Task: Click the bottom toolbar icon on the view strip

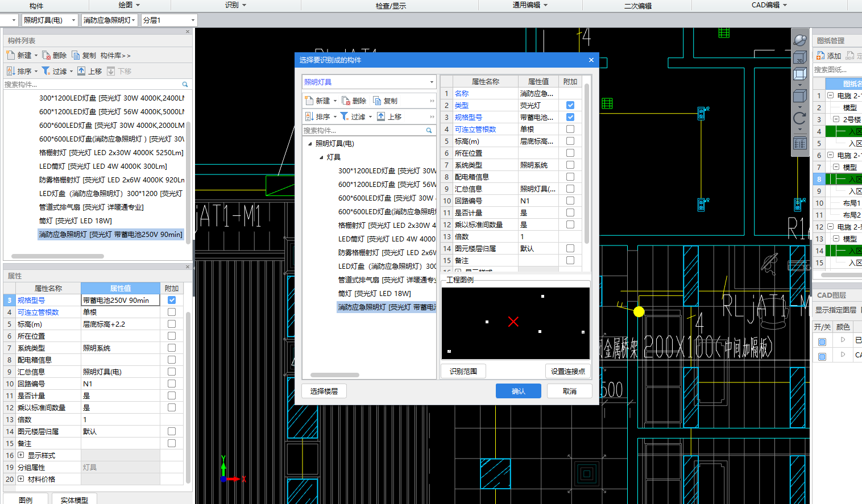Action: [800, 143]
